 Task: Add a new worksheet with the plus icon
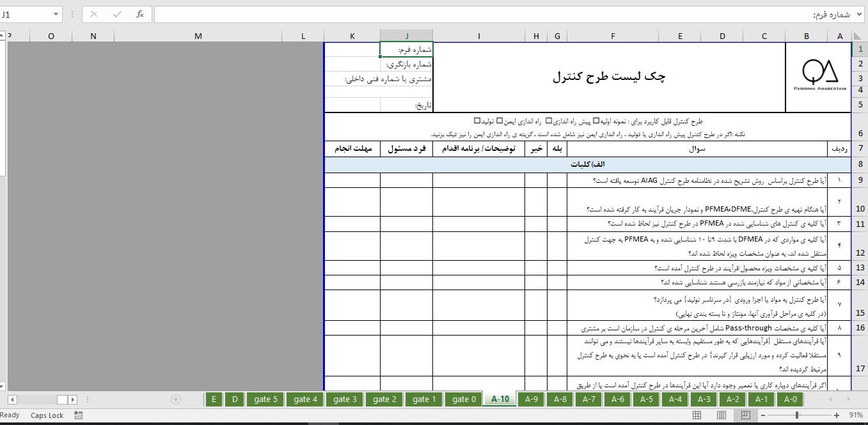pyautogui.click(x=176, y=399)
